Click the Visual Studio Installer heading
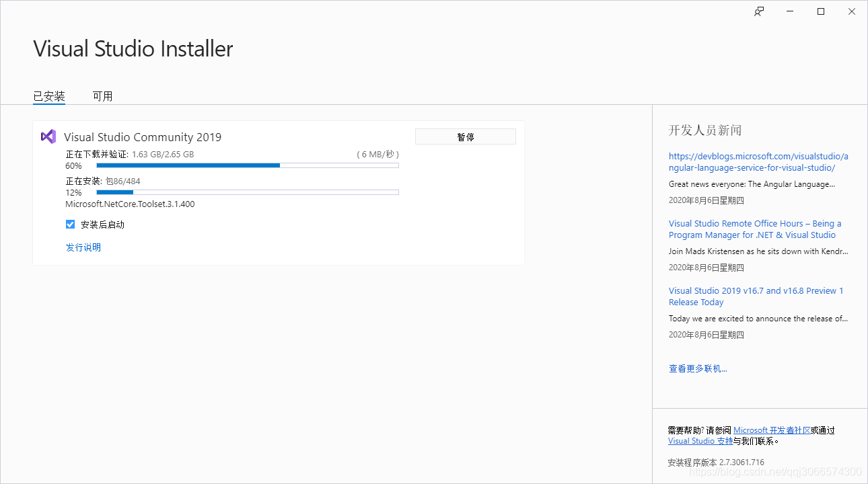Image resolution: width=868 pixels, height=484 pixels. [133, 48]
